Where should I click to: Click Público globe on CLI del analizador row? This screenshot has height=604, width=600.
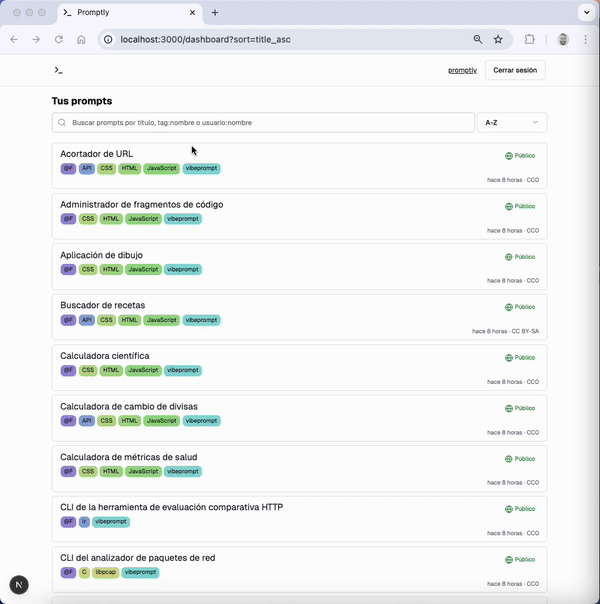[x=509, y=560]
